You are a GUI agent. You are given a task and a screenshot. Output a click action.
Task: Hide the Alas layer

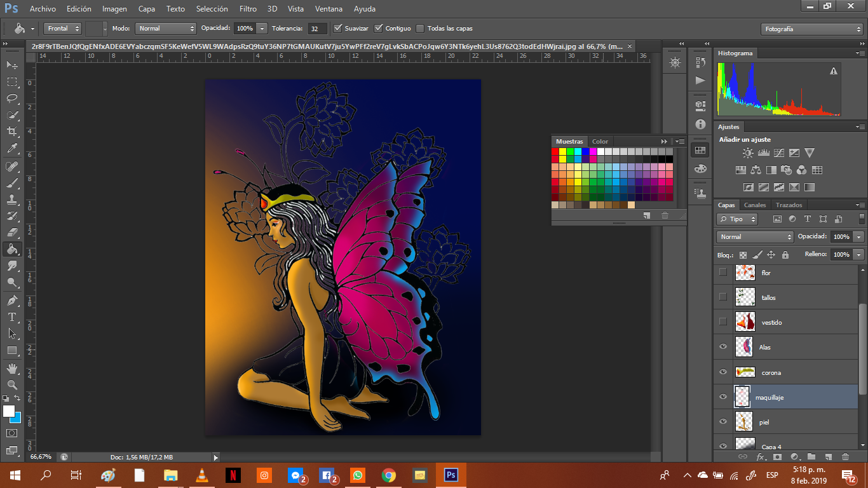(x=722, y=347)
